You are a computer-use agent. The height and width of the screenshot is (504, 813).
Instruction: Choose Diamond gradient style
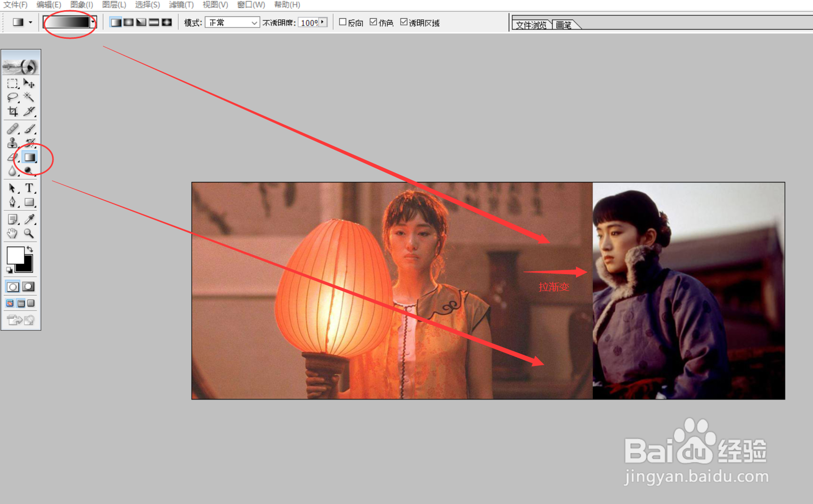coord(167,22)
